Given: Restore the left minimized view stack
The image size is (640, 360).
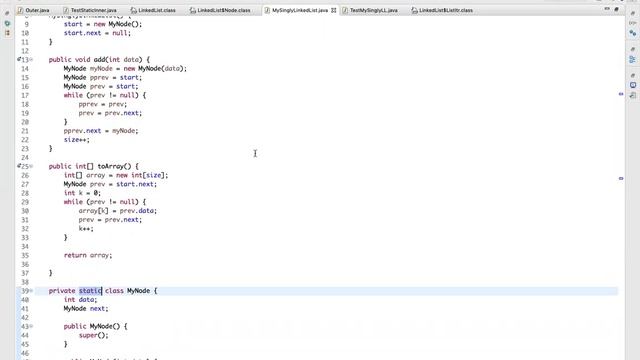Looking at the screenshot, I should coord(7,13).
